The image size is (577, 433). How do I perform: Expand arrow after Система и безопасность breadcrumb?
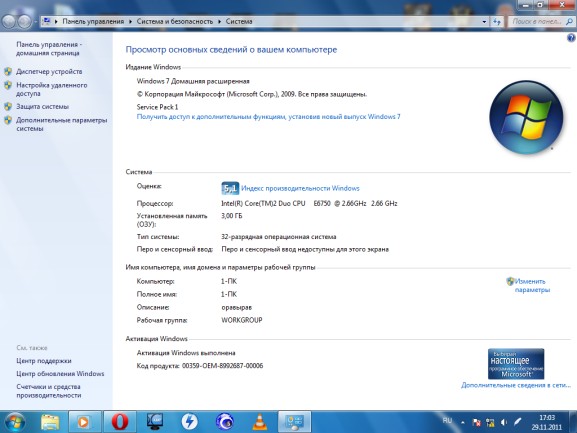[x=219, y=22]
